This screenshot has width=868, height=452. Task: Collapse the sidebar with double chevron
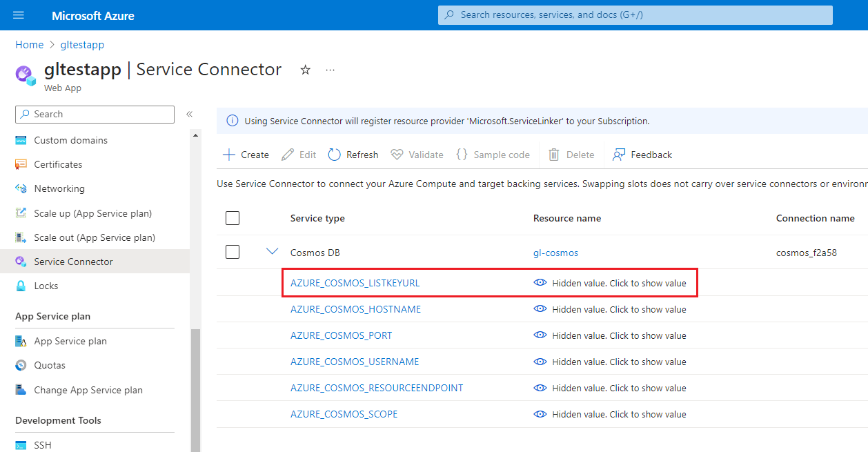(x=189, y=114)
